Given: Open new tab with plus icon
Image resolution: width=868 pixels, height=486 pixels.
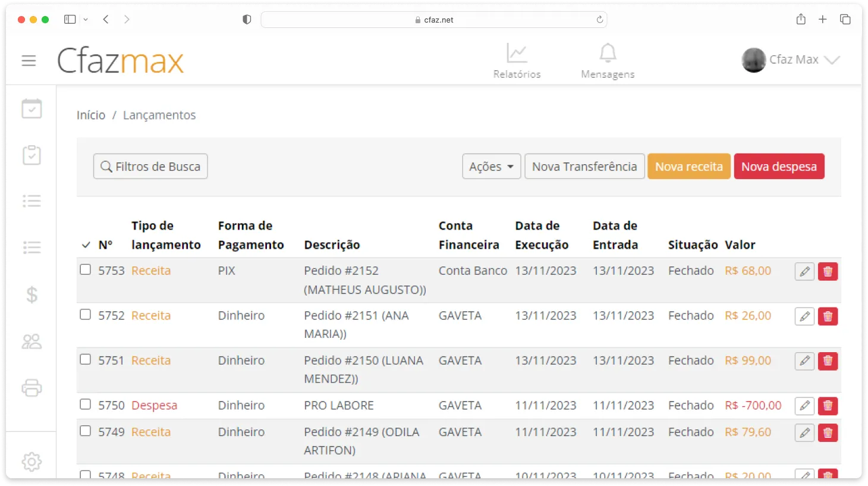Looking at the screenshot, I should [x=823, y=20].
